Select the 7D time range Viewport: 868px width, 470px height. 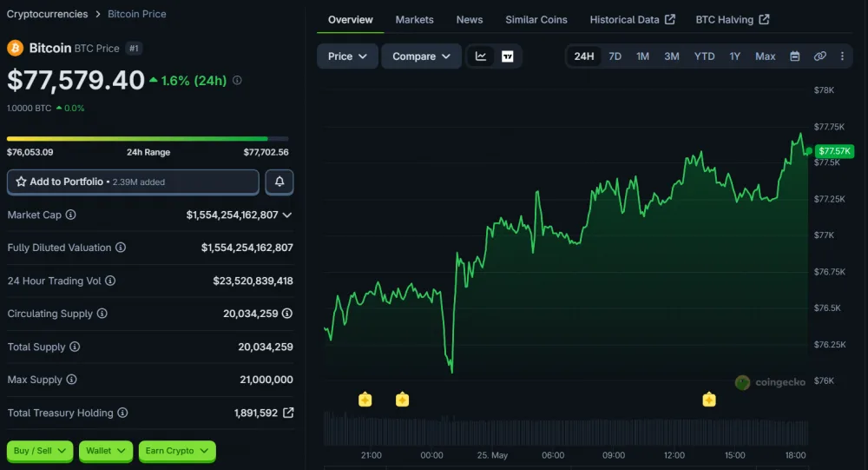pyautogui.click(x=615, y=56)
